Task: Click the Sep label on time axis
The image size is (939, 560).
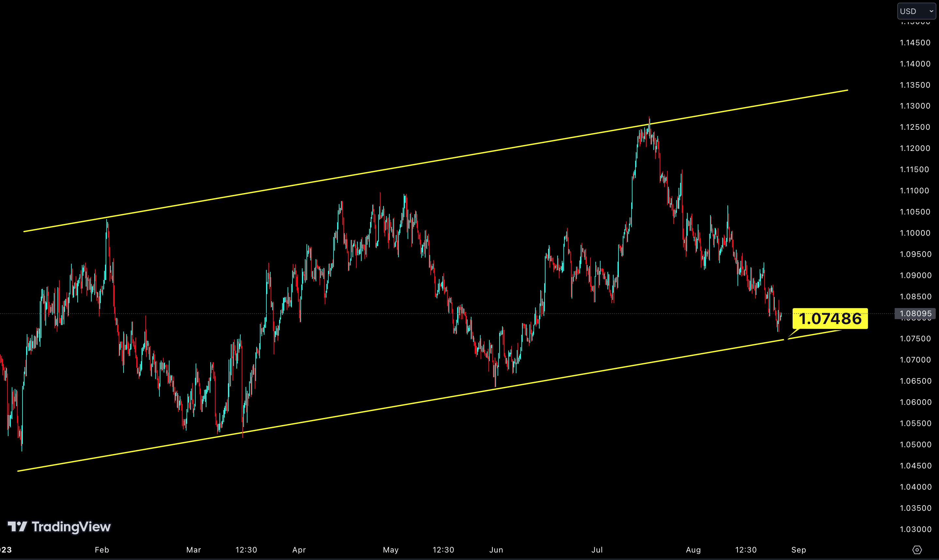Action: coord(798,550)
